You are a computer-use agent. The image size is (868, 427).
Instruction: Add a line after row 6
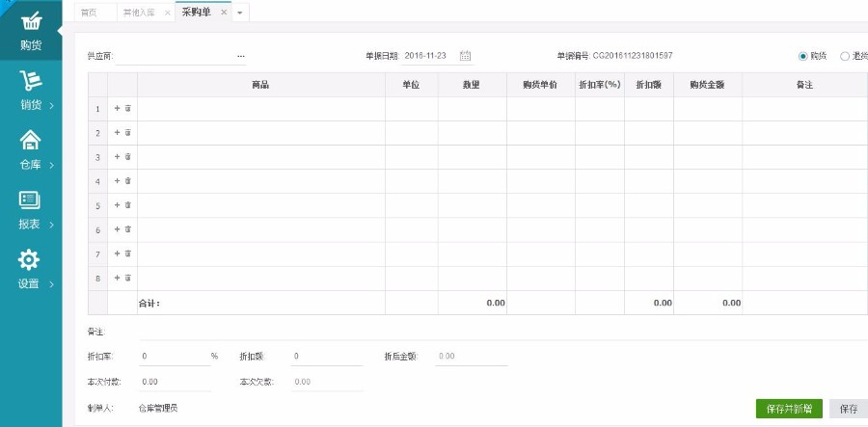[x=117, y=229]
